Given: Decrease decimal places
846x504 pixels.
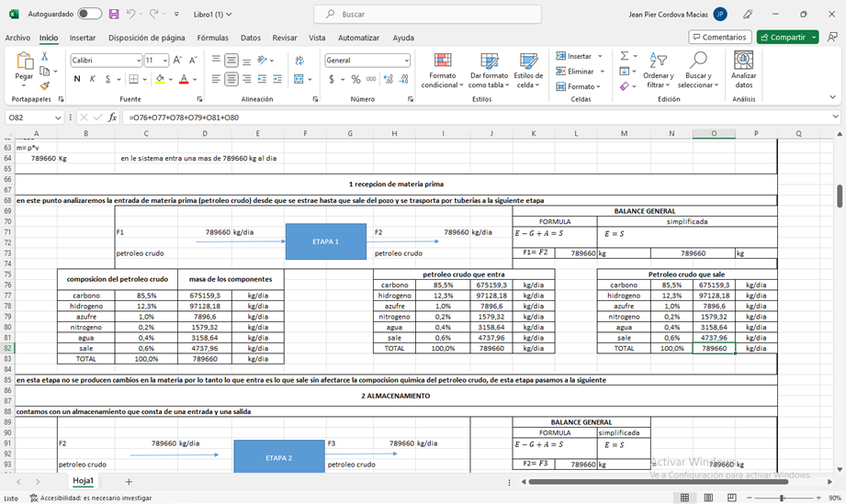Looking at the screenshot, I should [x=403, y=79].
